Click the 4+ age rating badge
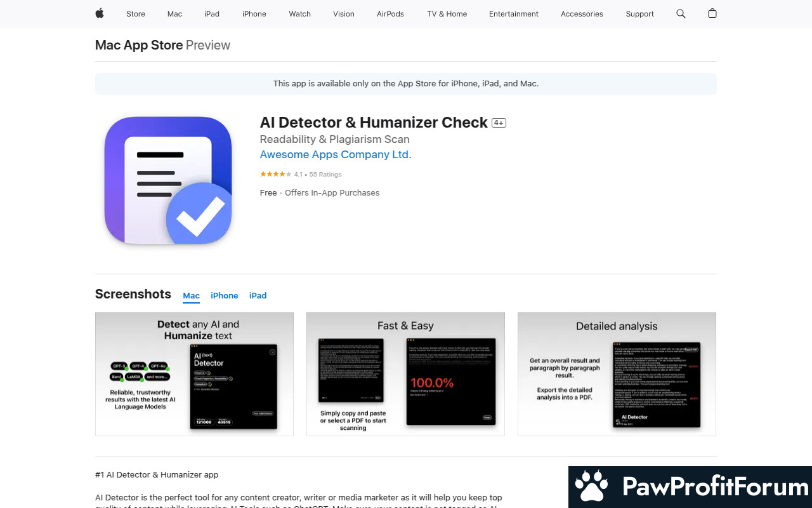The height and width of the screenshot is (508, 812). (499, 123)
